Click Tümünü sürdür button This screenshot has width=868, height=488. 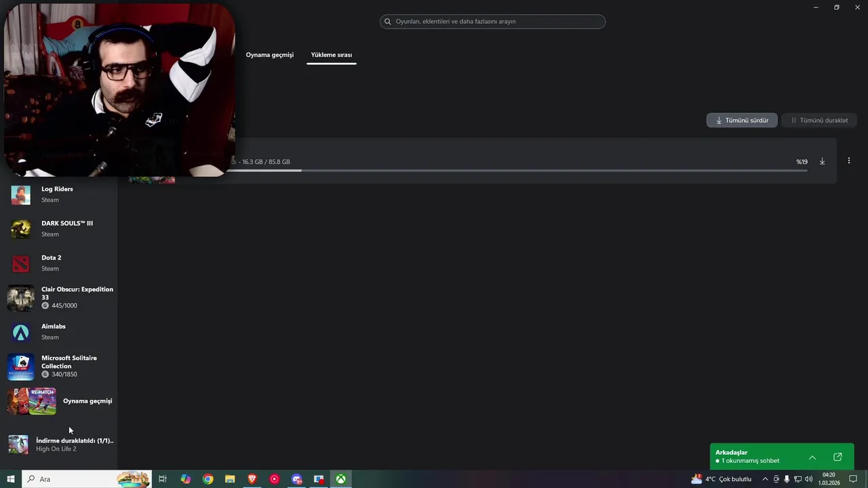pyautogui.click(x=742, y=120)
